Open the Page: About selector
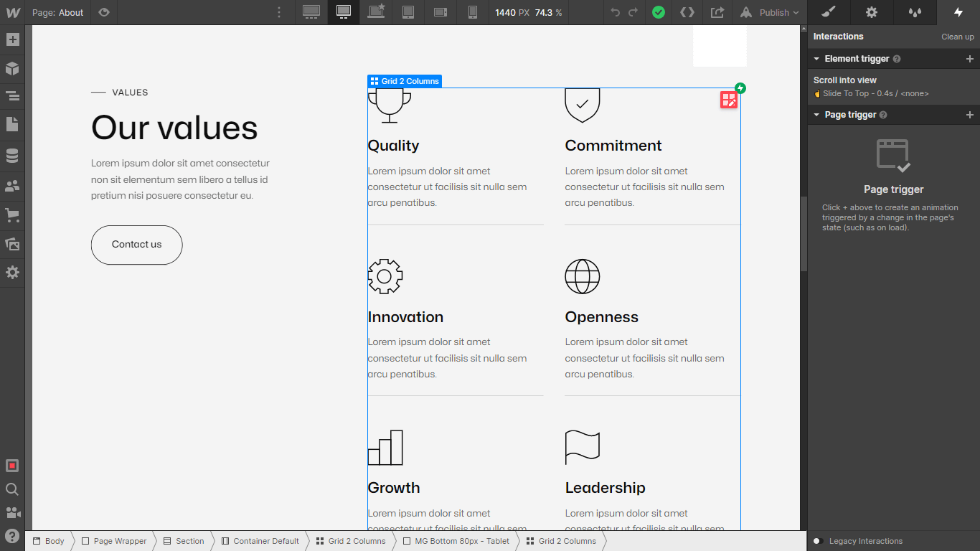This screenshot has width=980, height=551. click(x=57, y=12)
